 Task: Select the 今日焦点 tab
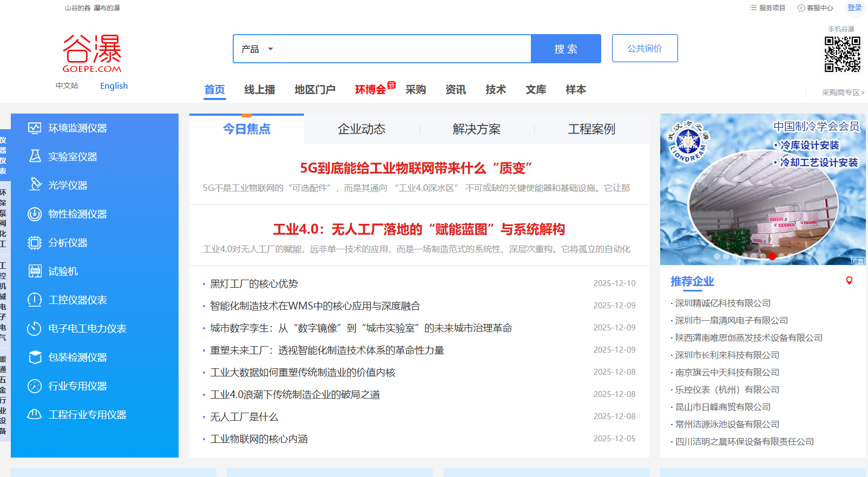point(247,129)
